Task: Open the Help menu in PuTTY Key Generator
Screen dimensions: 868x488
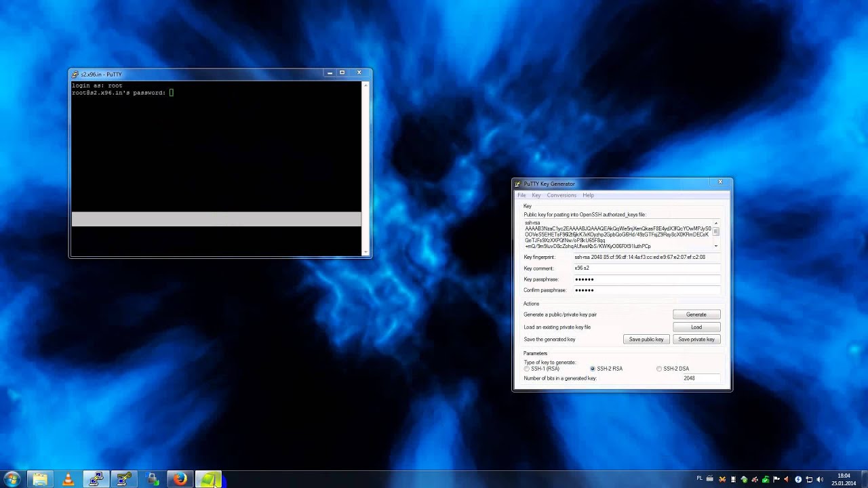Action: [x=588, y=195]
